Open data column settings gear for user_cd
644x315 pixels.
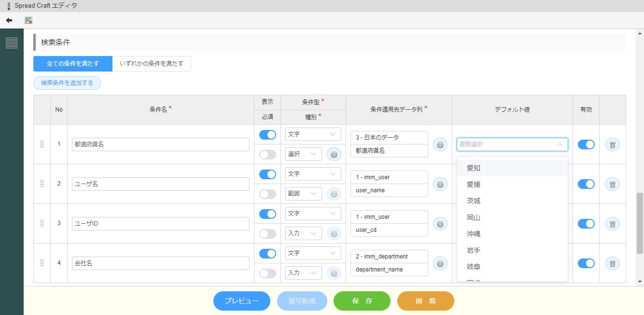(x=440, y=224)
